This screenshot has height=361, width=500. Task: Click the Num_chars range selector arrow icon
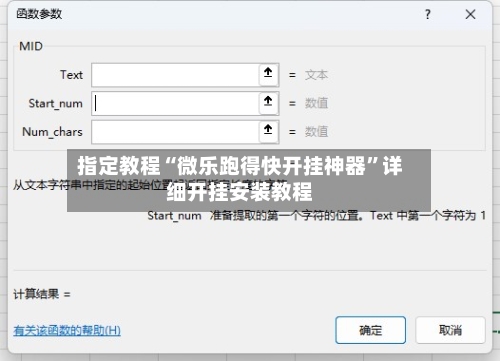(x=268, y=130)
